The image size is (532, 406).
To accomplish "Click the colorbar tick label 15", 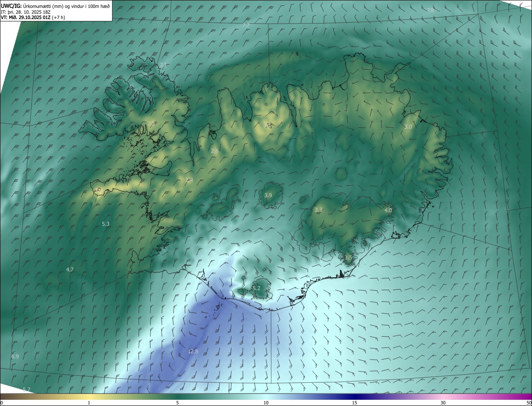I will click(x=355, y=403).
